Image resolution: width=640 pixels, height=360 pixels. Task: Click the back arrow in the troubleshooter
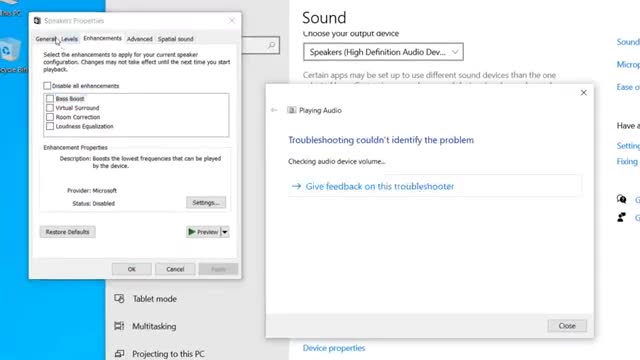[274, 110]
